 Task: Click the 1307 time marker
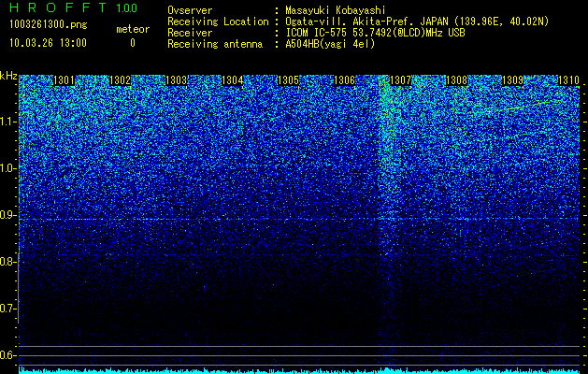tap(400, 80)
